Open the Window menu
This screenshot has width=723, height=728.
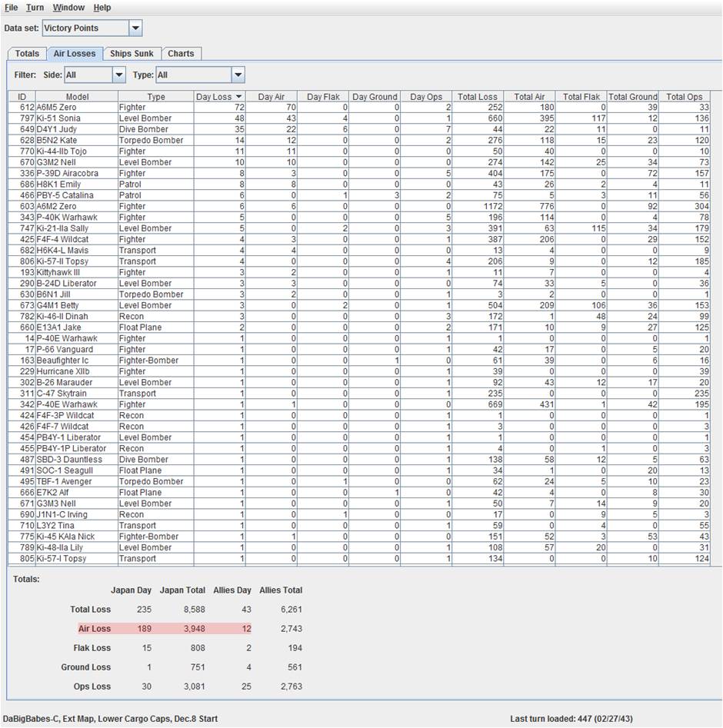[x=68, y=8]
